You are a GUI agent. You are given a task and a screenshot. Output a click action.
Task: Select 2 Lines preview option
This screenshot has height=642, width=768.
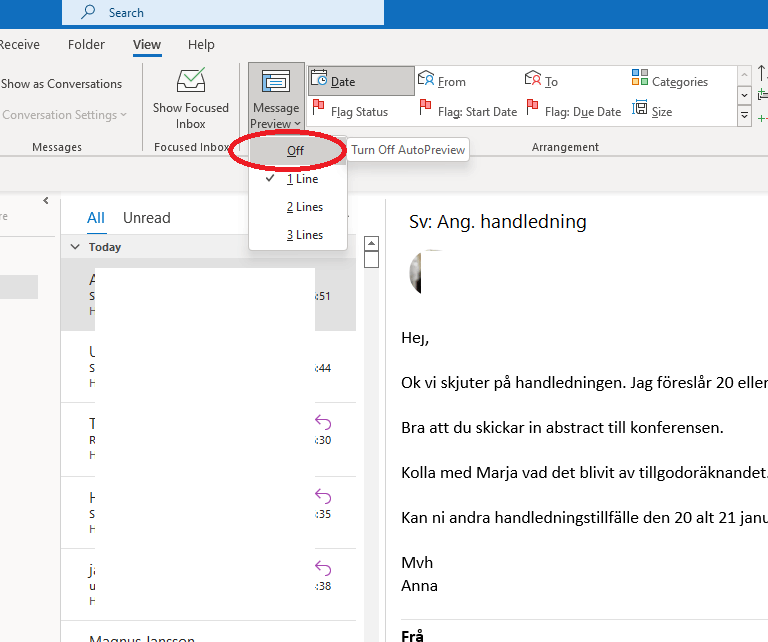click(298, 207)
